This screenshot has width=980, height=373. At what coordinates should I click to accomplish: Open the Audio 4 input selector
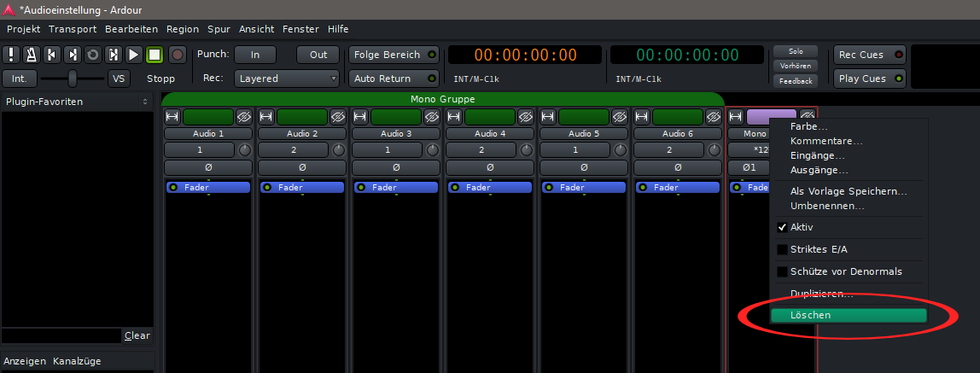coord(481,150)
